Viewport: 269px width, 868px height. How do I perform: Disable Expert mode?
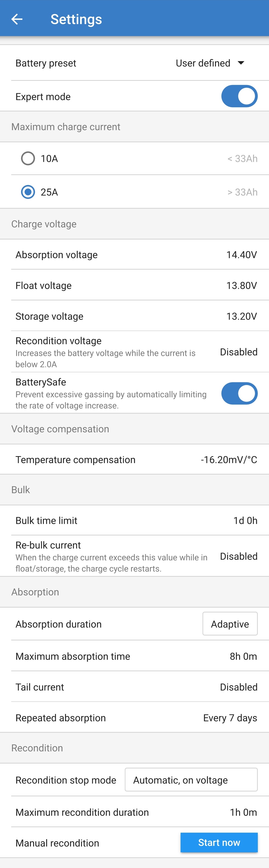[239, 96]
